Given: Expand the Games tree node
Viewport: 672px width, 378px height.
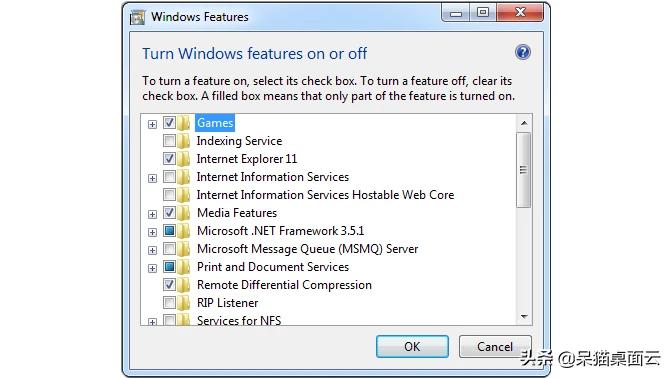Looking at the screenshot, I should point(152,124).
